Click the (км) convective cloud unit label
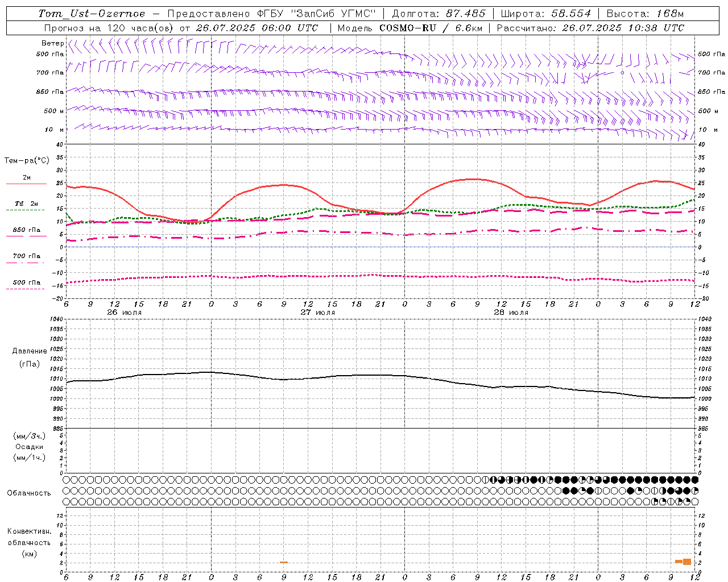Screen dimensions: 728x582 tap(29, 554)
